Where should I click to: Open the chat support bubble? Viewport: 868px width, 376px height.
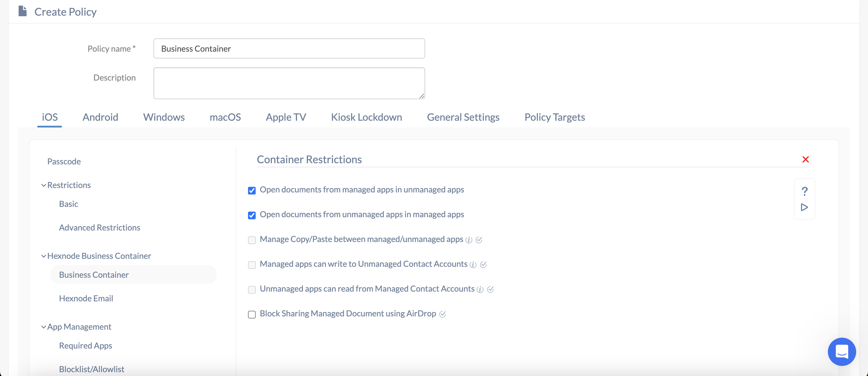(842, 352)
